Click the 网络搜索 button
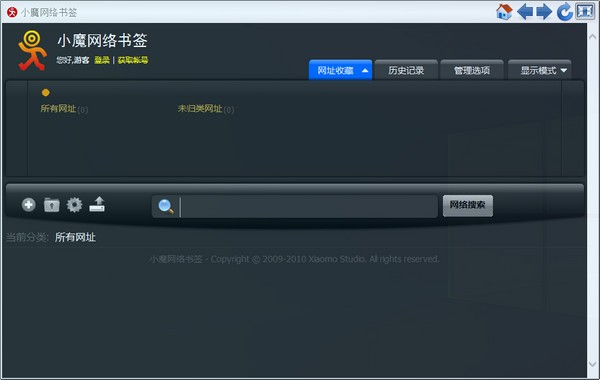Image resolution: width=600 pixels, height=380 pixels. pyautogui.click(x=468, y=205)
